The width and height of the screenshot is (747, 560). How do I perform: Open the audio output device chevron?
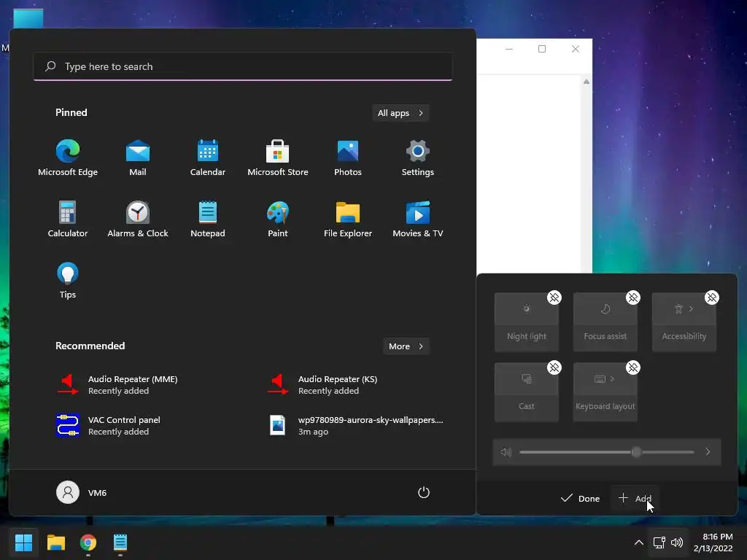[708, 452]
